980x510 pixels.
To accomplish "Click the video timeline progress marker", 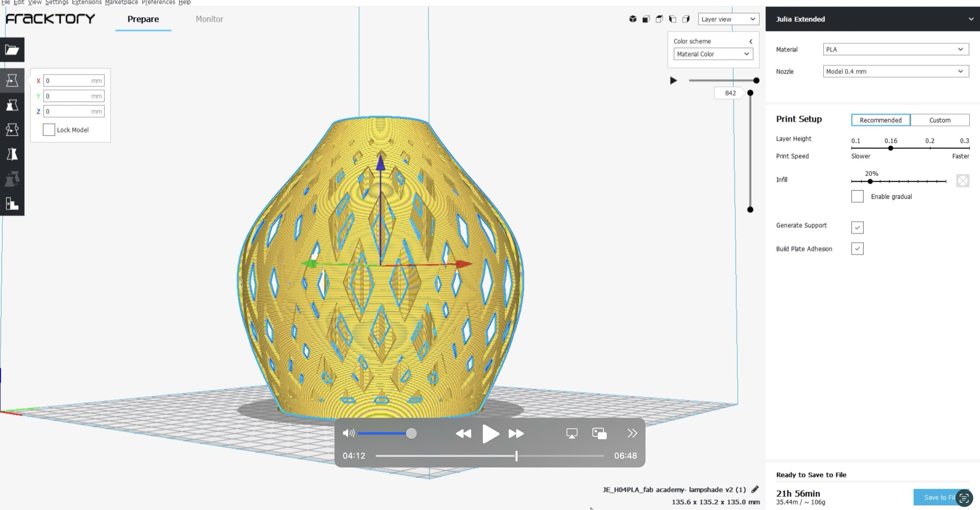I will pos(516,456).
